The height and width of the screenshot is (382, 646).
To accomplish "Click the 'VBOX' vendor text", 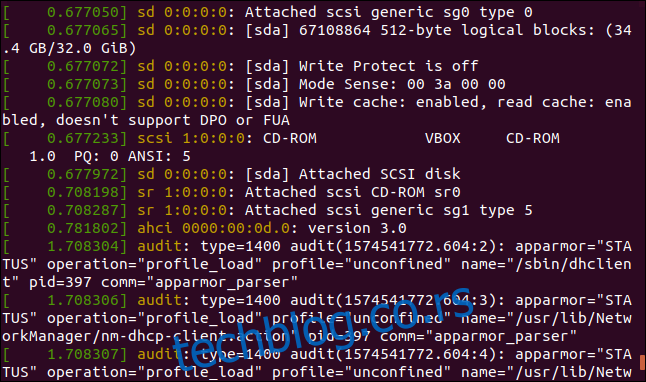I will coord(442,138).
